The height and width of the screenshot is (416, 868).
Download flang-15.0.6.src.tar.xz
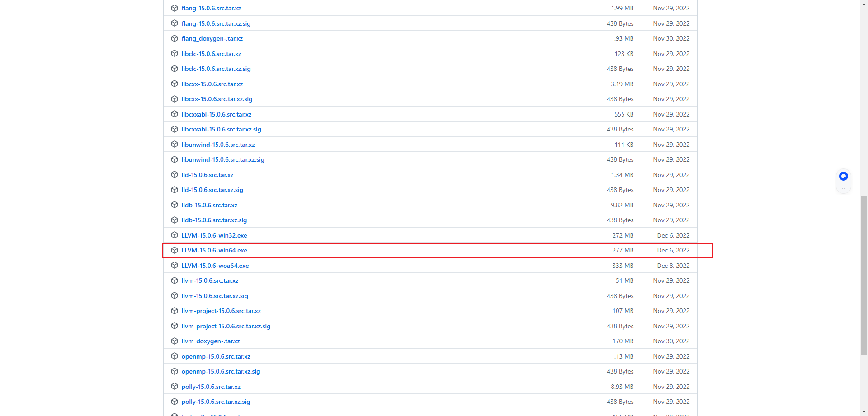(211, 8)
